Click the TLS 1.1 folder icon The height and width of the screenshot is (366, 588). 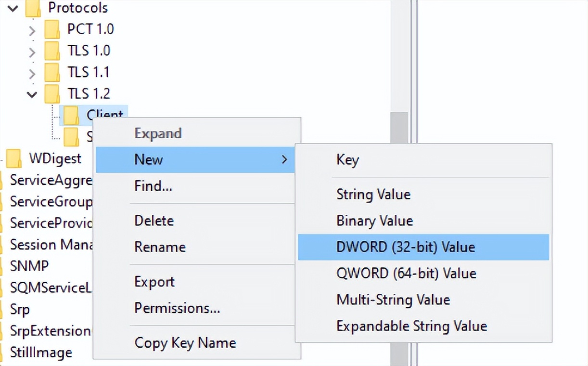point(52,72)
